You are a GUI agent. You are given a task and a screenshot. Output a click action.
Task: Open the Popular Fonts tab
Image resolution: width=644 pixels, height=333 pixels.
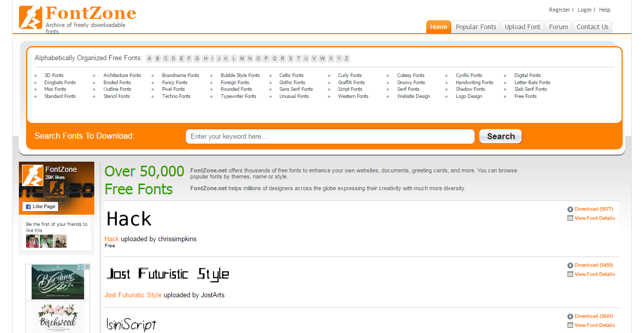476,27
